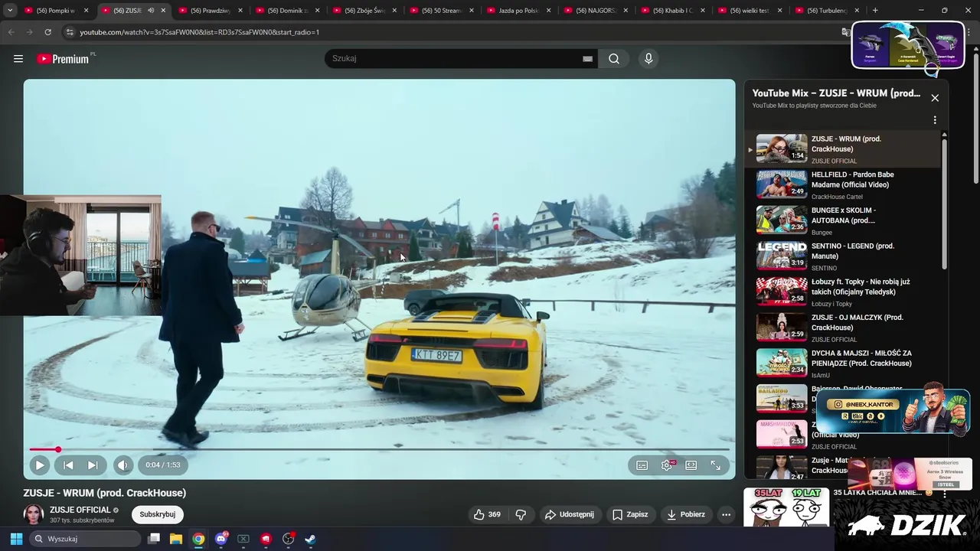Download the video with Pobierz

click(685, 514)
